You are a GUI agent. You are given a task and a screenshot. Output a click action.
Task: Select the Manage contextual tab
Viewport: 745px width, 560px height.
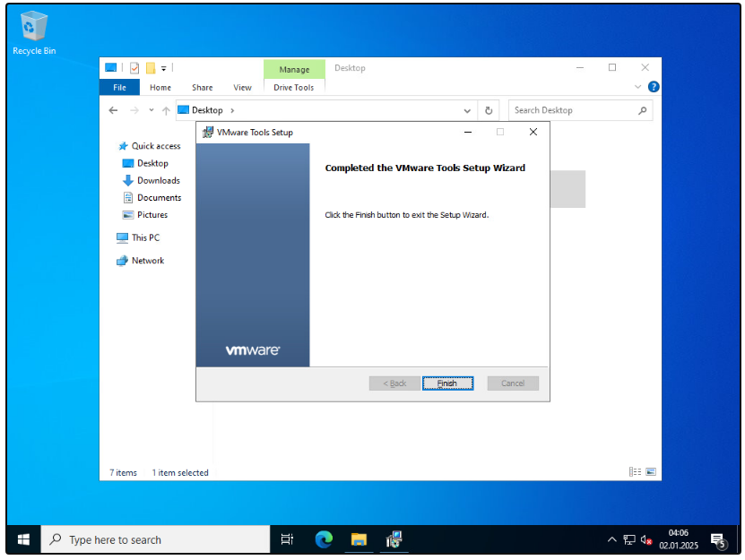click(x=294, y=69)
